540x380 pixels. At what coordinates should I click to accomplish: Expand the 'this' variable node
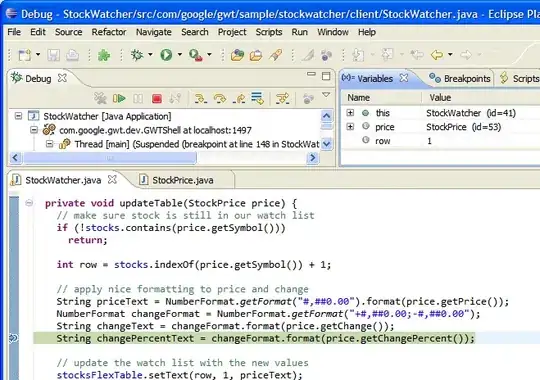click(x=350, y=113)
